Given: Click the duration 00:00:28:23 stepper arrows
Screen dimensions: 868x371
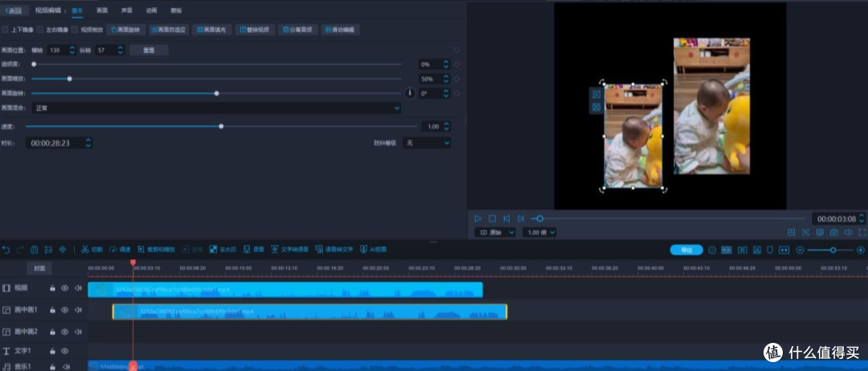Looking at the screenshot, I should [x=88, y=143].
